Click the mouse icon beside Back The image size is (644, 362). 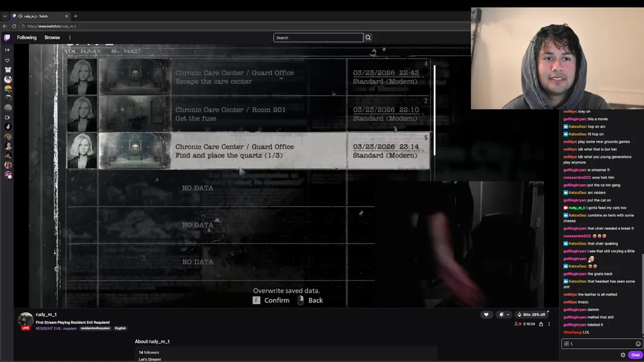click(x=300, y=300)
